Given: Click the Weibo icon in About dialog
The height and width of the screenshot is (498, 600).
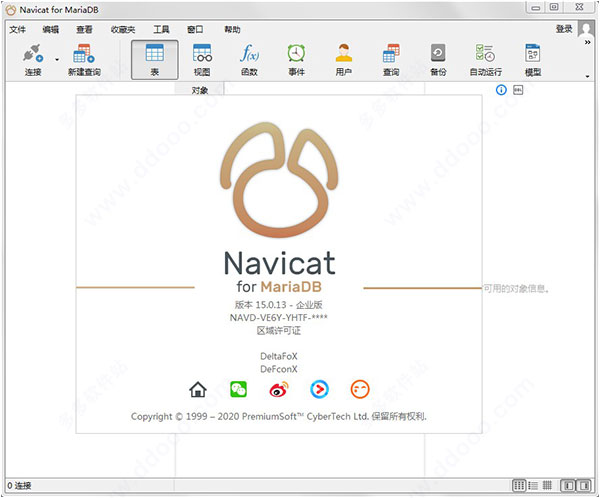Looking at the screenshot, I should click(279, 390).
